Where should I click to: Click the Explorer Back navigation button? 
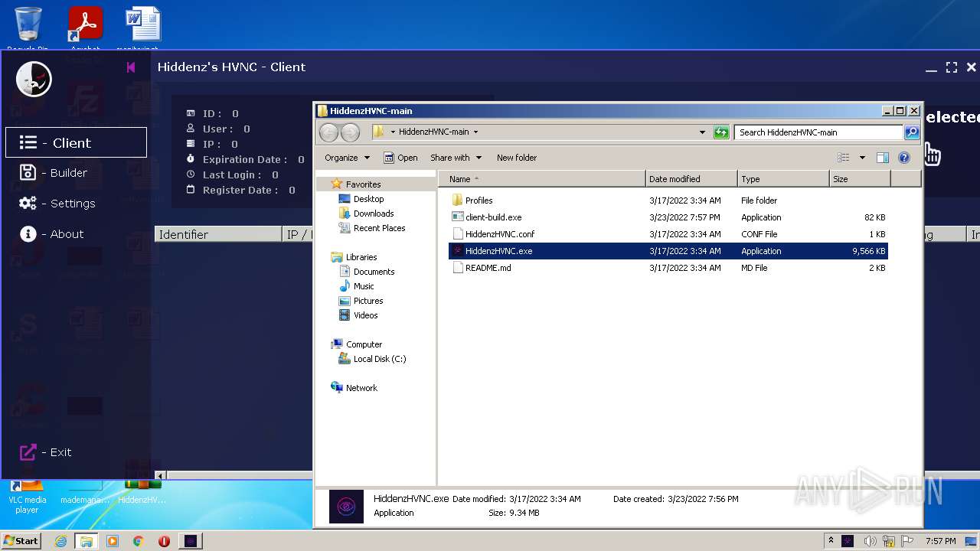coord(328,132)
